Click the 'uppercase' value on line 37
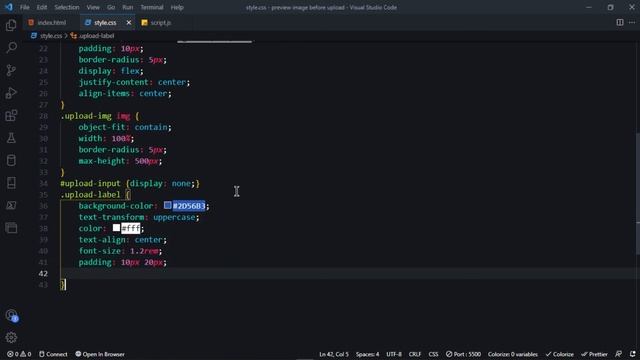640x360 pixels. (x=174, y=217)
